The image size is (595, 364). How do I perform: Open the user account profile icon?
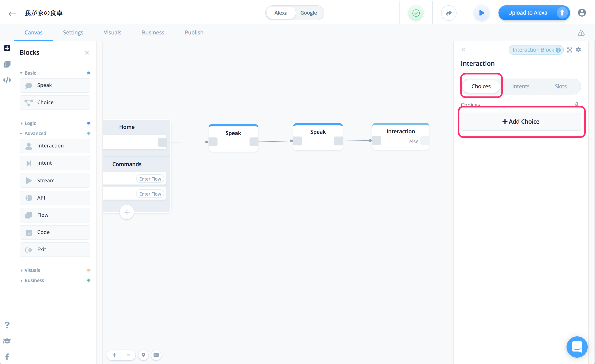(x=582, y=13)
